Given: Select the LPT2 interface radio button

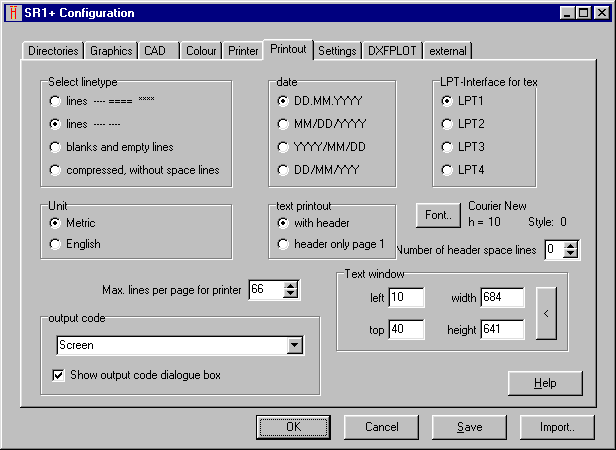Looking at the screenshot, I should point(447,124).
